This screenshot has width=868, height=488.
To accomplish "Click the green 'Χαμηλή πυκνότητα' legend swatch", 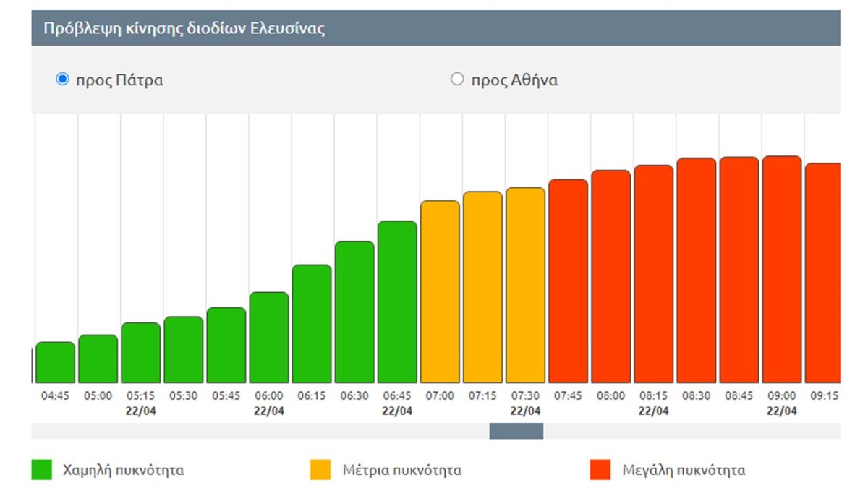I will 42,470.
